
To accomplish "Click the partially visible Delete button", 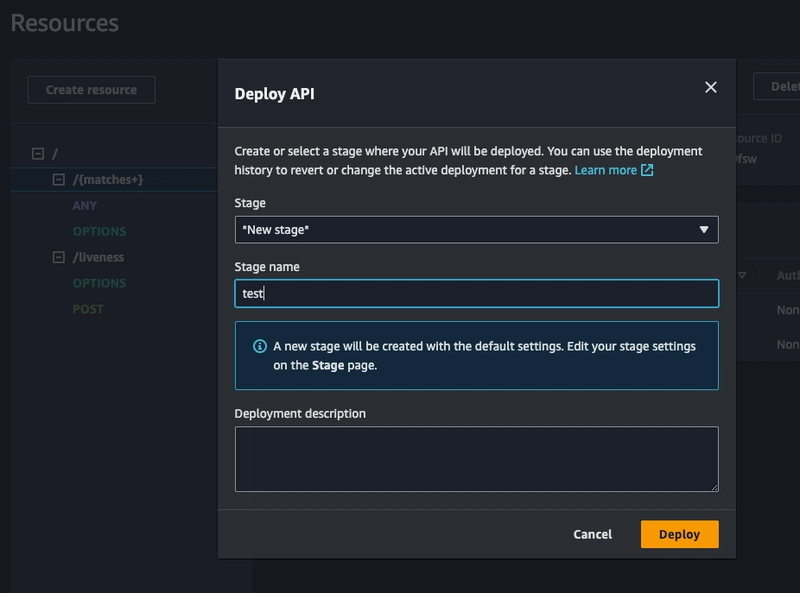I will (777, 86).
